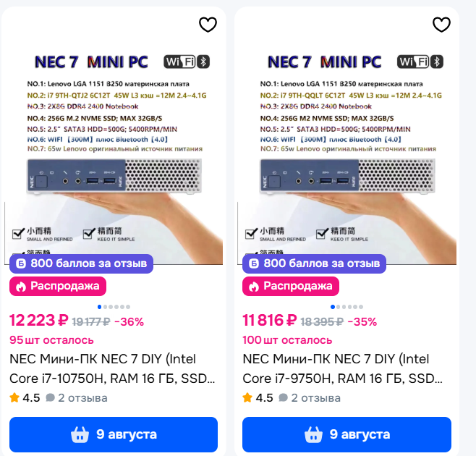Select the first carousel dot of the left product
The width and height of the screenshot is (476, 456).
point(99,307)
